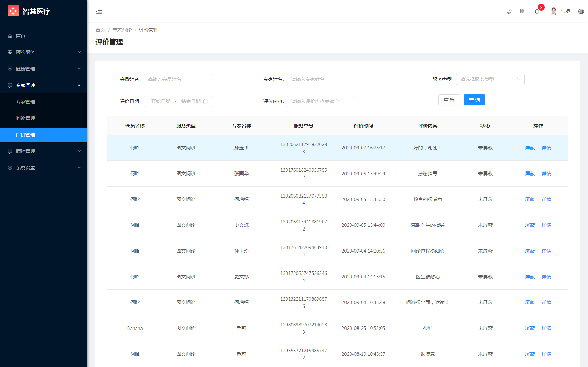588x367 pixels.
Task: Click 详情 for the 问诊很全面 review
Action: click(546, 302)
